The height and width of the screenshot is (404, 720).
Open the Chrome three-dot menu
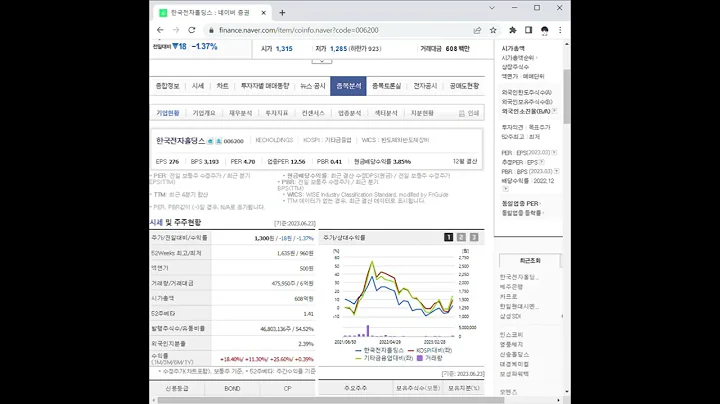[560, 30]
